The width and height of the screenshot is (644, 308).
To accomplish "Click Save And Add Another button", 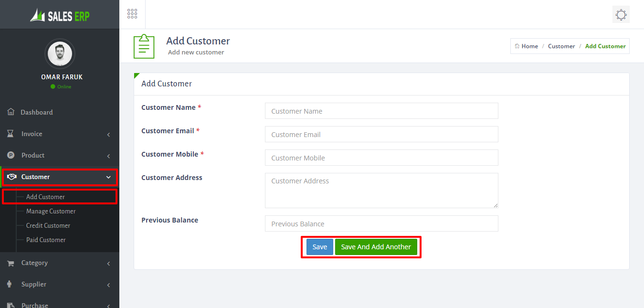I will click(x=376, y=247).
